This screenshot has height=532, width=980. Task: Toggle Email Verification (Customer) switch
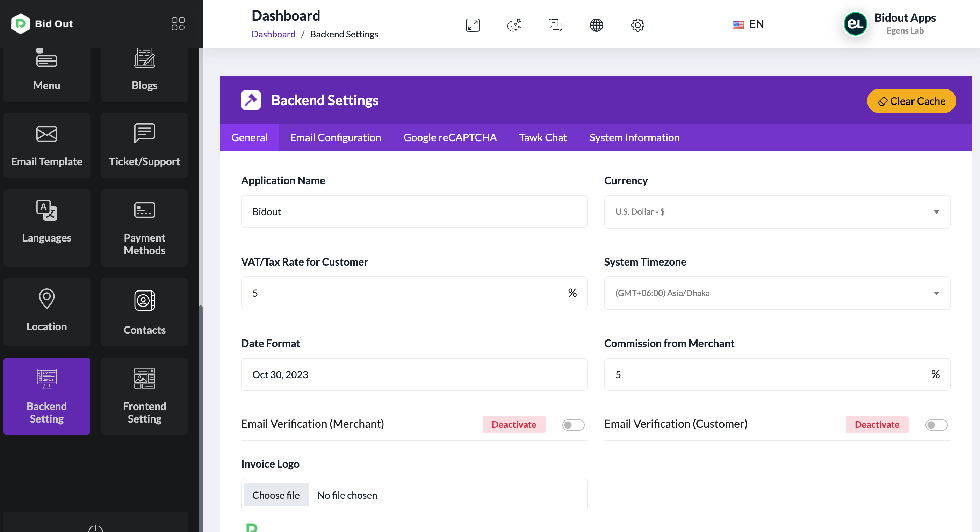point(936,425)
